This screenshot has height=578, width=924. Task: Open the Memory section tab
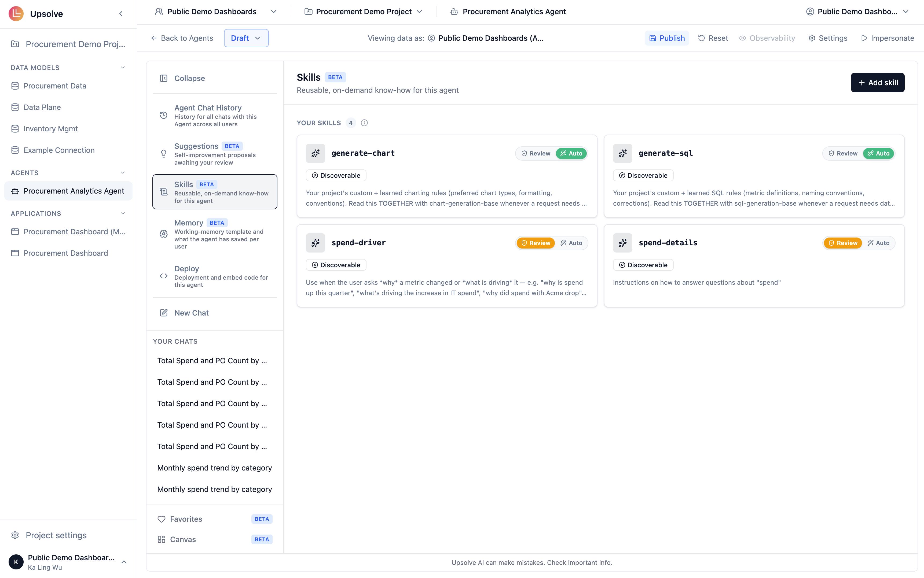[x=215, y=234]
